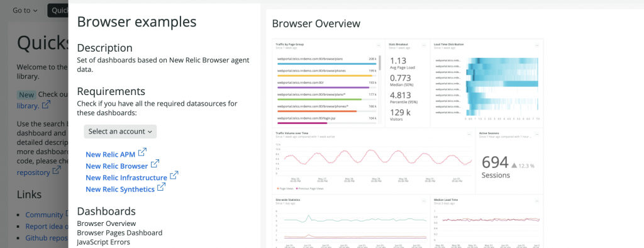Screen dimensions: 644x248
Task: Open the Active Sessions widget options menu
Action: click(537, 134)
